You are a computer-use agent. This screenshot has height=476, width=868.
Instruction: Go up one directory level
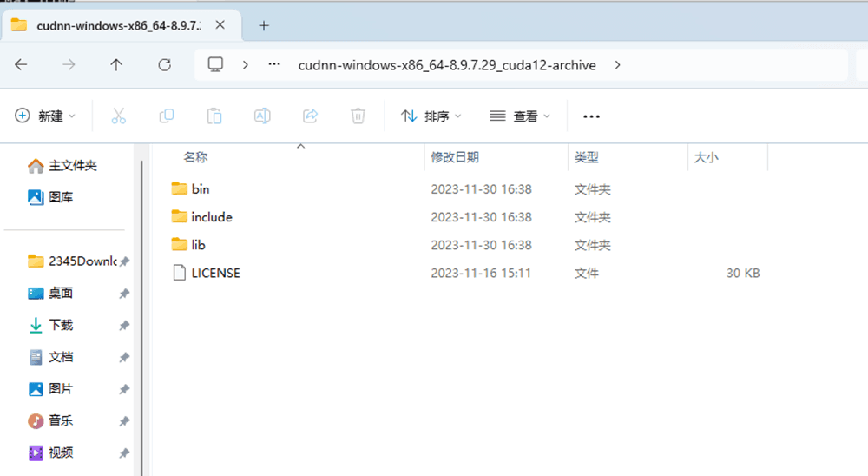[x=116, y=65]
